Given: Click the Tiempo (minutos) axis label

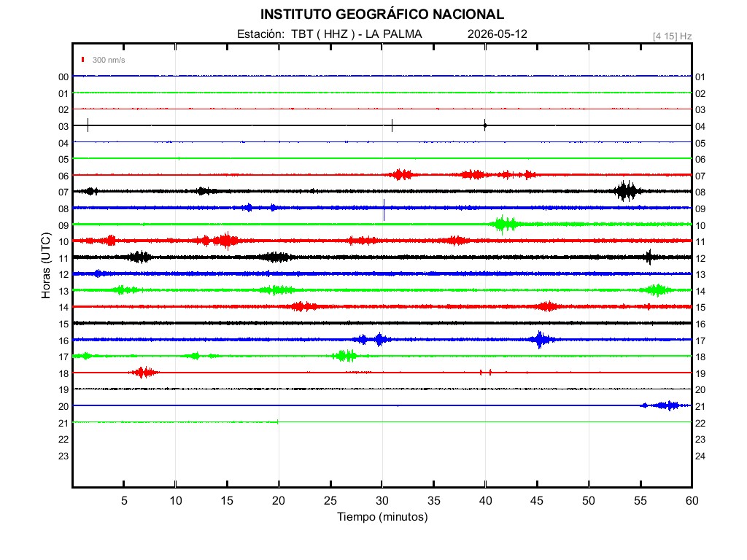Looking at the screenshot, I should click(x=382, y=517).
